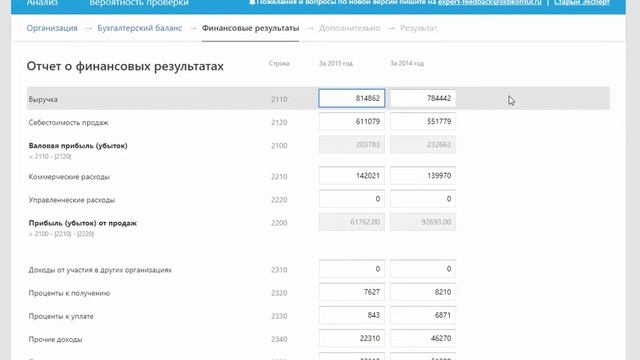
Task: Click Проценты к получению 2014 field 8210
Action: pyautogui.click(x=423, y=292)
